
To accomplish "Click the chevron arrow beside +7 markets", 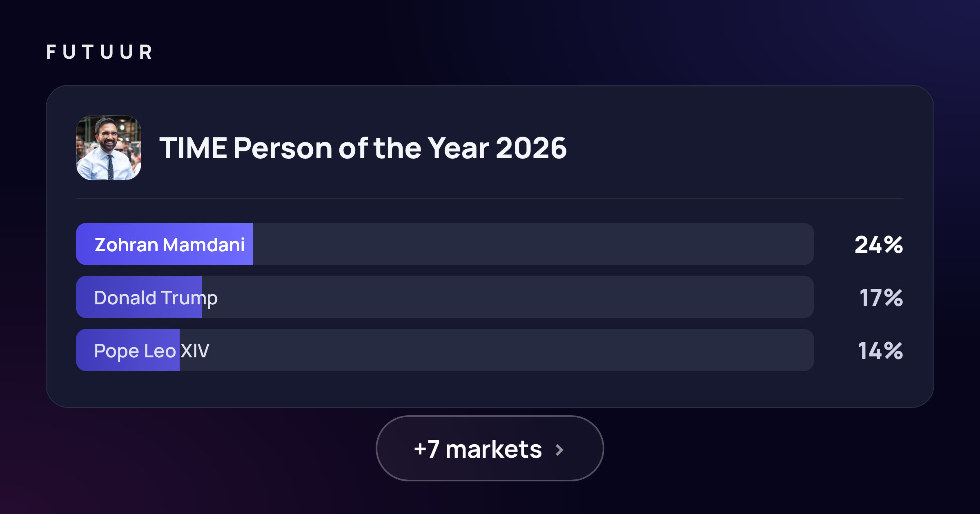I will pos(560,450).
